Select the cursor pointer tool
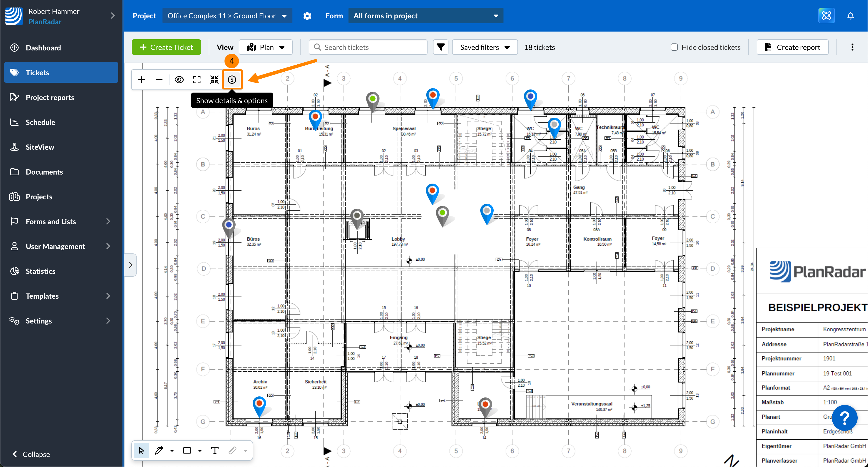 pyautogui.click(x=141, y=450)
